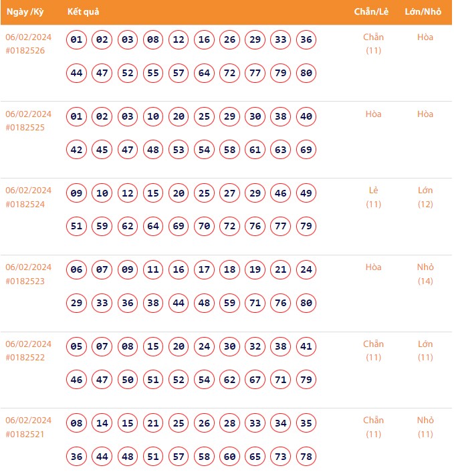
Task: Select ball 06 in draw #0182523
Action: click(x=77, y=270)
